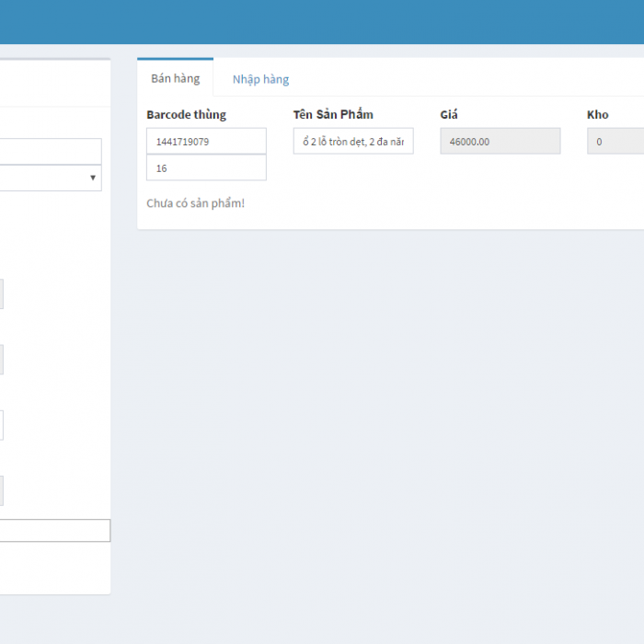Viewport: 644px width, 644px height.
Task: Click the gray box just above the outlined field
Action: tap(2, 490)
